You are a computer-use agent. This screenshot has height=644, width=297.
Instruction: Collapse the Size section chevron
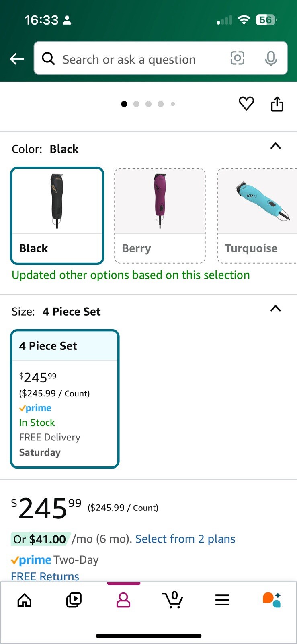275,309
